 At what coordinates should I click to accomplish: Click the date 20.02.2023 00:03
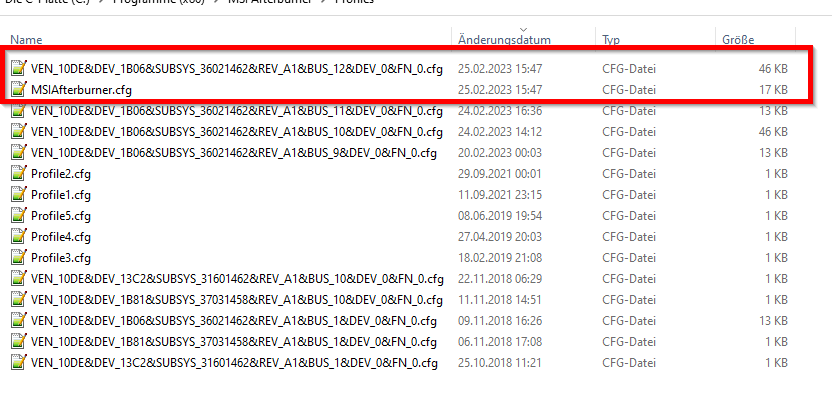[500, 153]
